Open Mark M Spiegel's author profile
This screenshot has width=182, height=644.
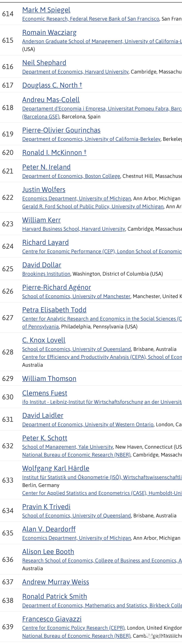coord(46,10)
